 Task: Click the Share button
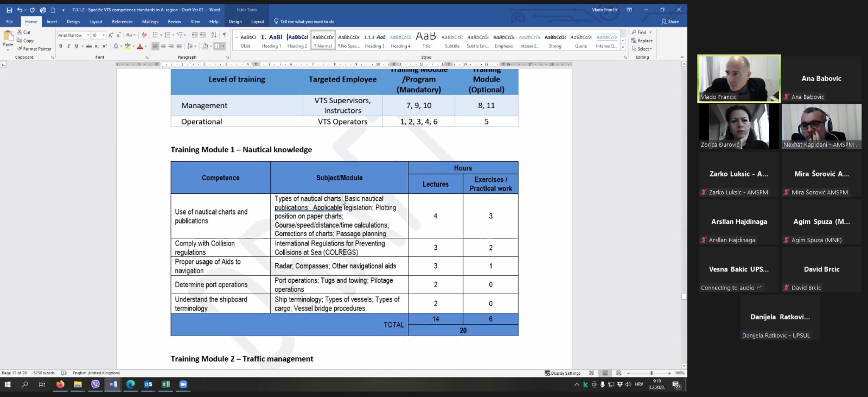[670, 22]
